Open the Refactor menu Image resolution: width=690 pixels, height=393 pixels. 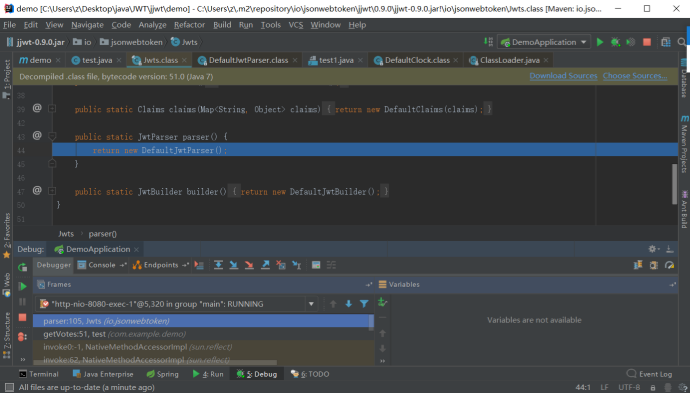tap(189, 25)
